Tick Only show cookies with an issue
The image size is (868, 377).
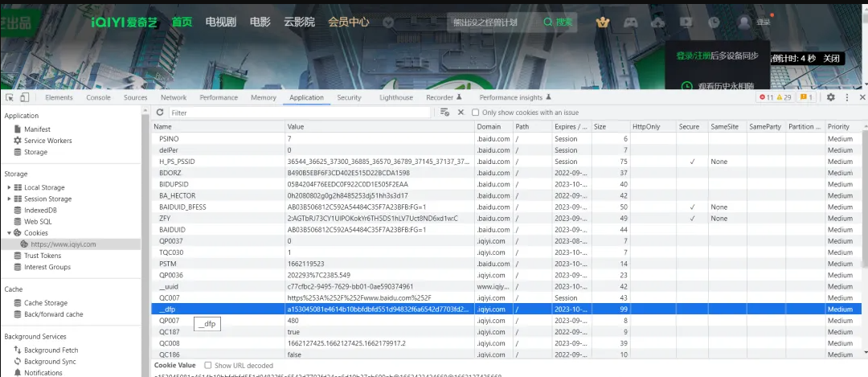pyautogui.click(x=475, y=113)
